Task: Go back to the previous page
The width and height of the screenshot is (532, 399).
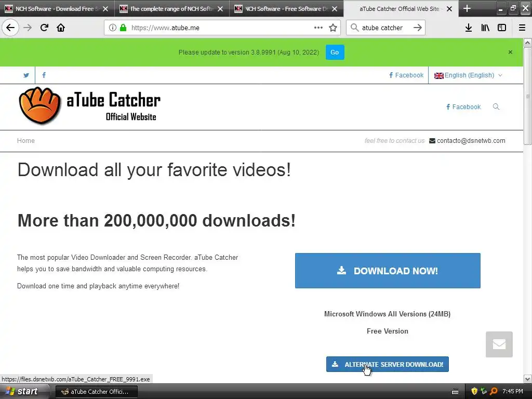Action: (10, 28)
